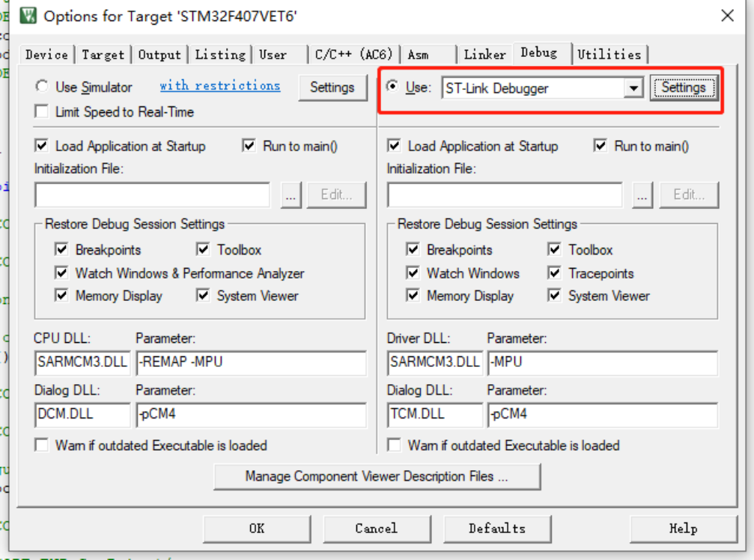Screen dimensions: 754x560
Task: Toggle debugger Run to main() checkbox
Action: click(601, 146)
